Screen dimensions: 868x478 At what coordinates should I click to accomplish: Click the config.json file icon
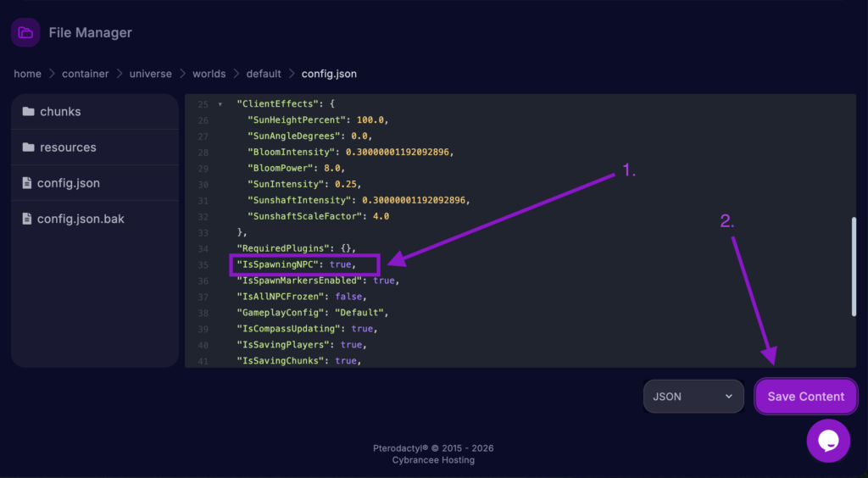pyautogui.click(x=28, y=183)
